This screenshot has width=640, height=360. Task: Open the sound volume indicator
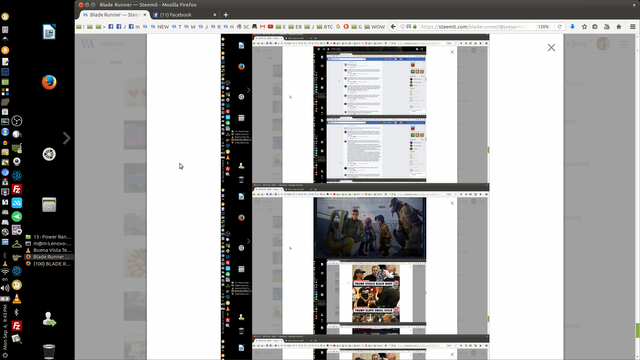[x=5, y=288]
